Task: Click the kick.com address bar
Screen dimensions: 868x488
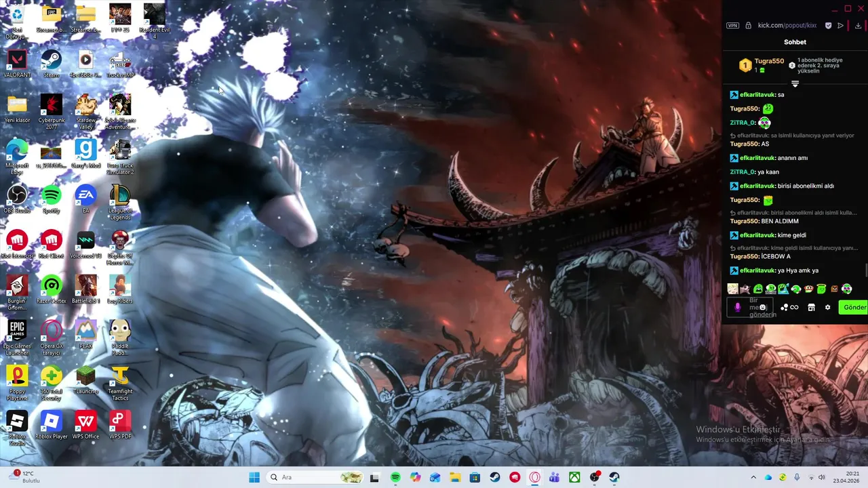Action: [x=787, y=26]
